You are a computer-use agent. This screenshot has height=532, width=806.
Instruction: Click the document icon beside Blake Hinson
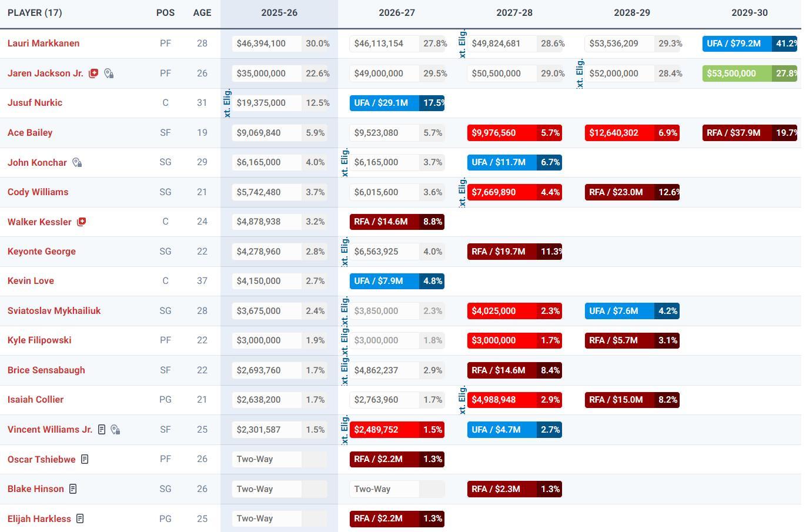[73, 489]
